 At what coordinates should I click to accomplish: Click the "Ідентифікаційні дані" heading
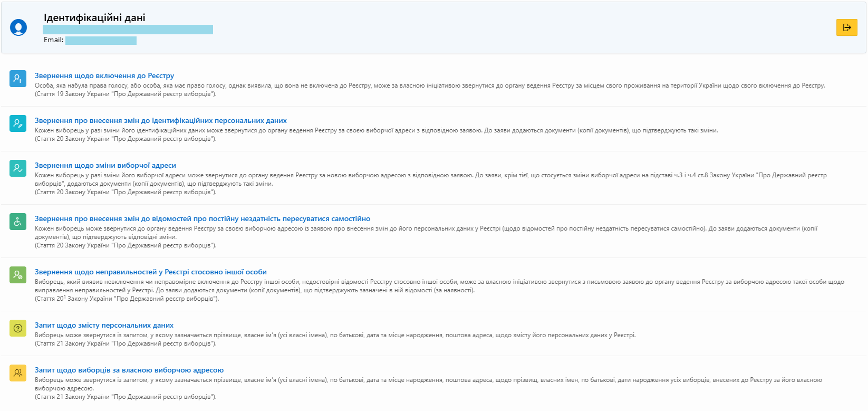pos(94,18)
